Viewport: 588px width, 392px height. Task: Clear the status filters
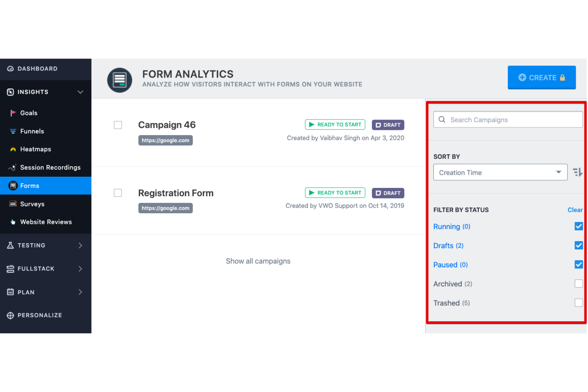click(575, 210)
